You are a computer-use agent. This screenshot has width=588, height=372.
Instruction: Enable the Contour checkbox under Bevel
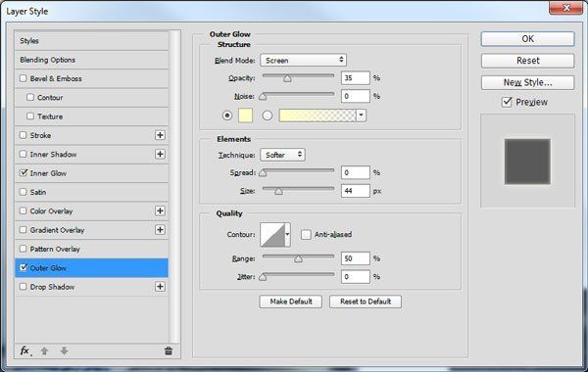pyautogui.click(x=30, y=97)
